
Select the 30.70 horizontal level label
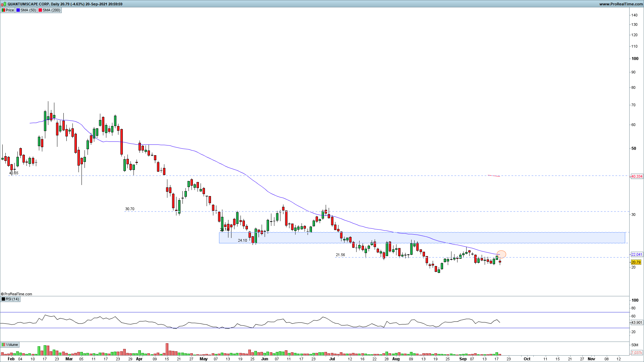129,209
